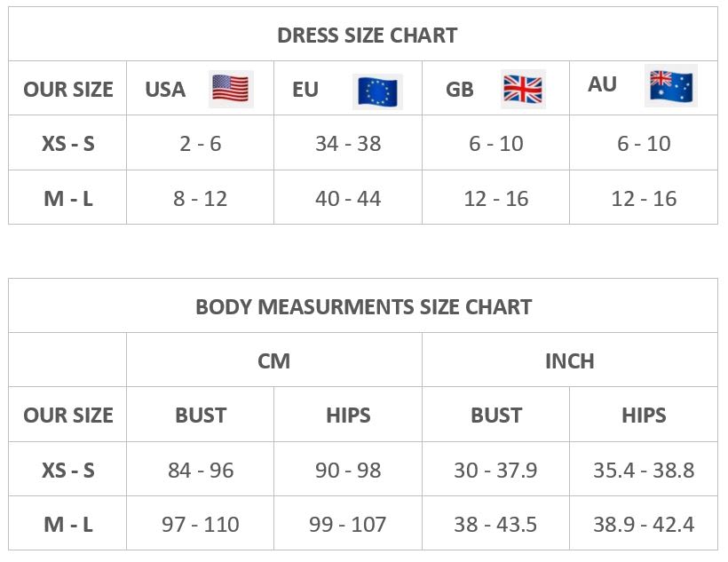Click the Australian flag icon

(671, 85)
